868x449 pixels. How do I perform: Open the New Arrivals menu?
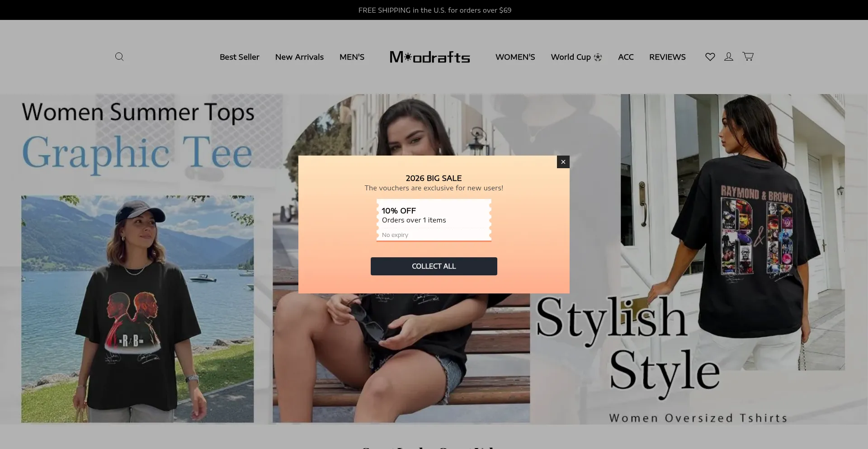[299, 57]
